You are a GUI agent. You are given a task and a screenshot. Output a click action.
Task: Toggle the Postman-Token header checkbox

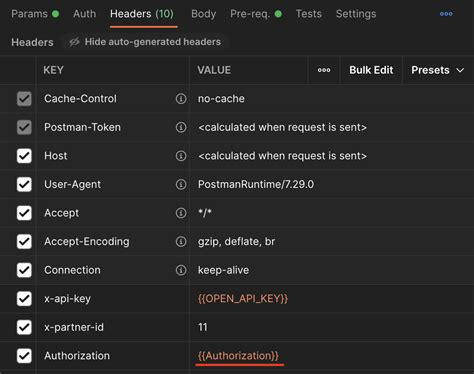tap(24, 127)
